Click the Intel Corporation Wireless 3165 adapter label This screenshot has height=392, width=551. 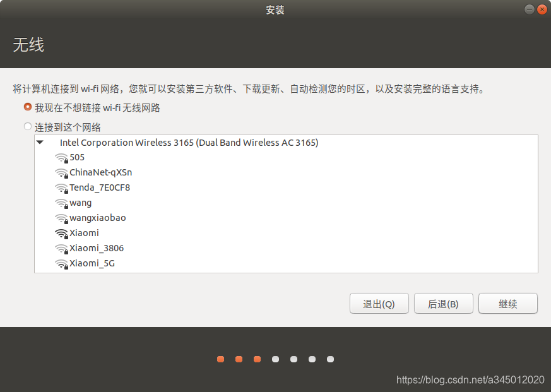[189, 143]
